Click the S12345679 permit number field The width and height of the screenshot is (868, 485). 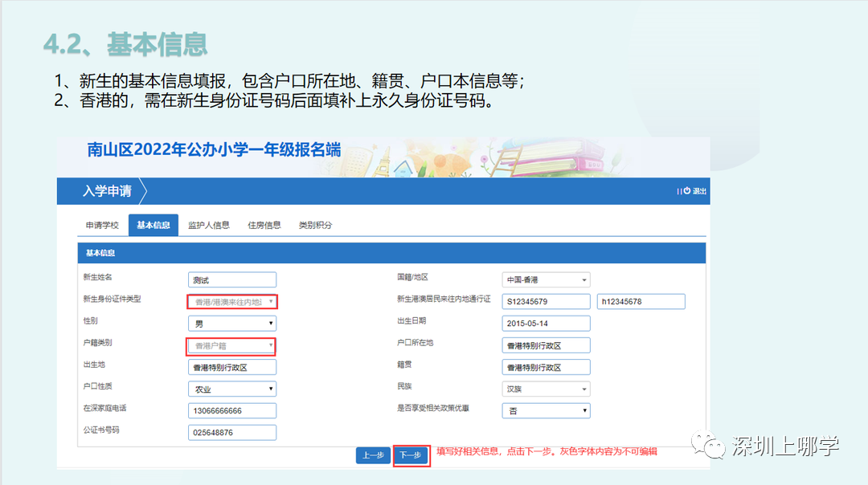click(x=546, y=301)
